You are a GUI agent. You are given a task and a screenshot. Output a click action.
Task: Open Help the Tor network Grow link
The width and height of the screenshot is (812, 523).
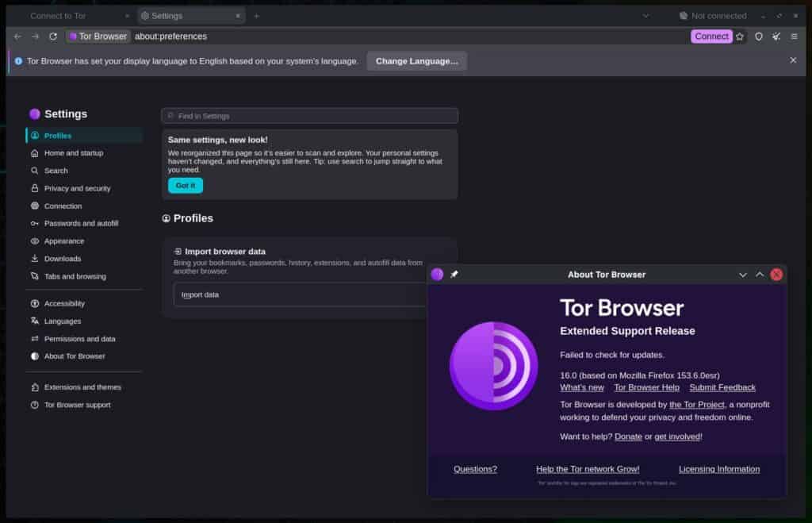coord(588,468)
